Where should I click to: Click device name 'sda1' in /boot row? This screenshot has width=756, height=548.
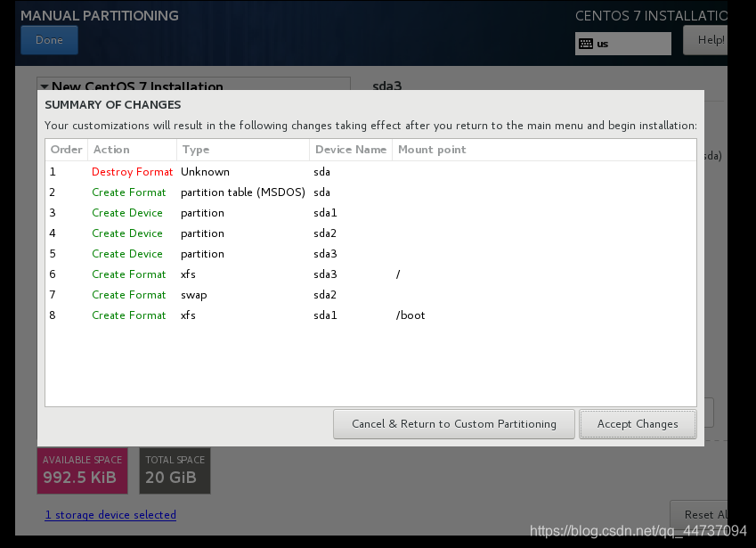pos(325,315)
